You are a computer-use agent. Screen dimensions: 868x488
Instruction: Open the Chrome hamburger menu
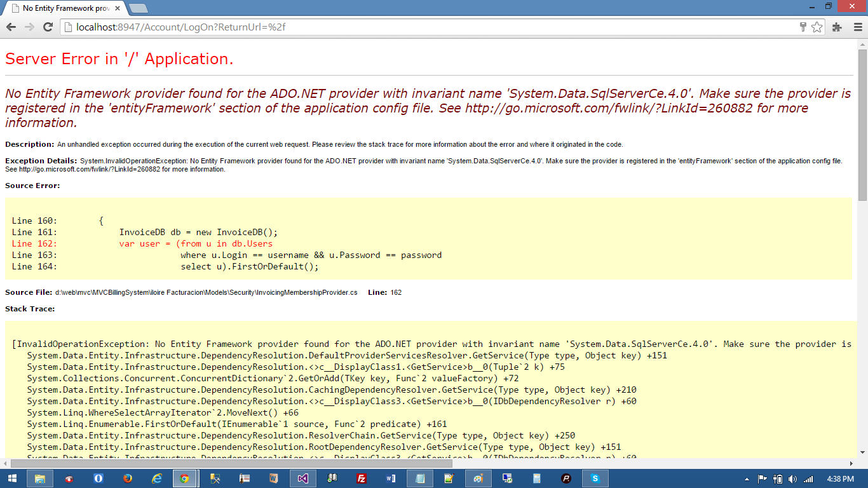[857, 27]
